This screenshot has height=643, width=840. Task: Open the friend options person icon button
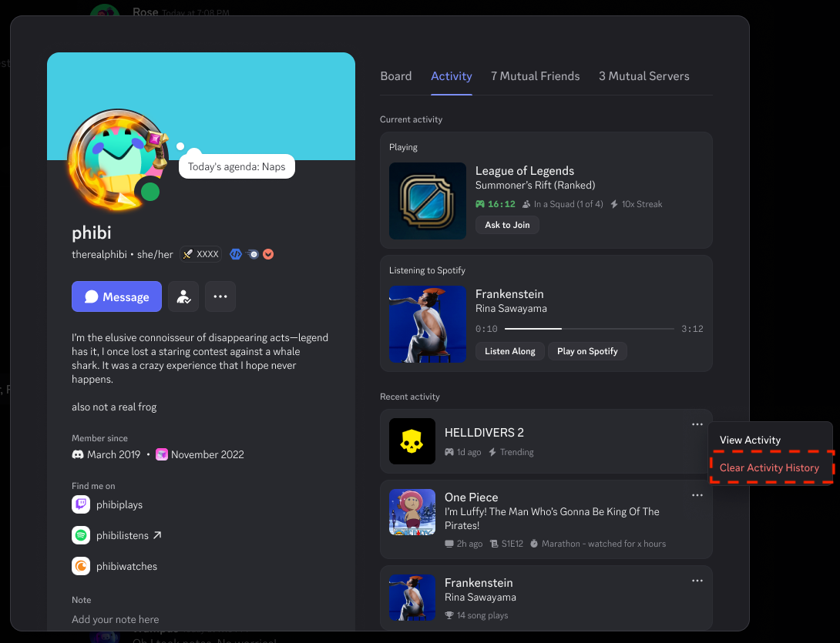[183, 296]
